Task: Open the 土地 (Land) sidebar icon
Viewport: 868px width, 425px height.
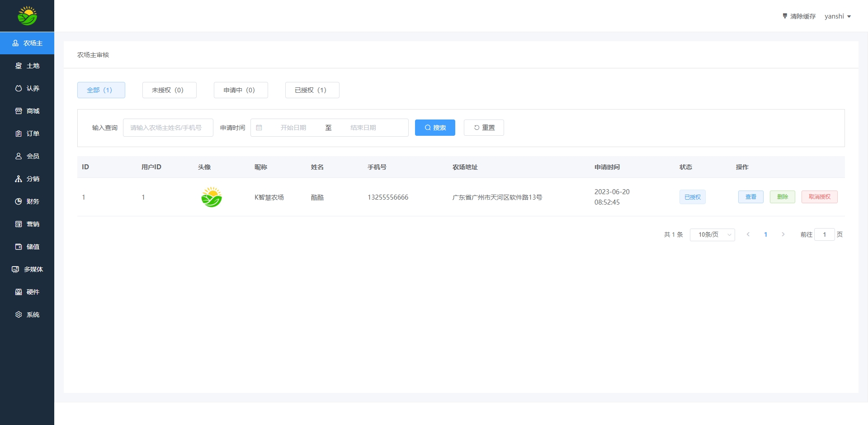Action: click(19, 66)
